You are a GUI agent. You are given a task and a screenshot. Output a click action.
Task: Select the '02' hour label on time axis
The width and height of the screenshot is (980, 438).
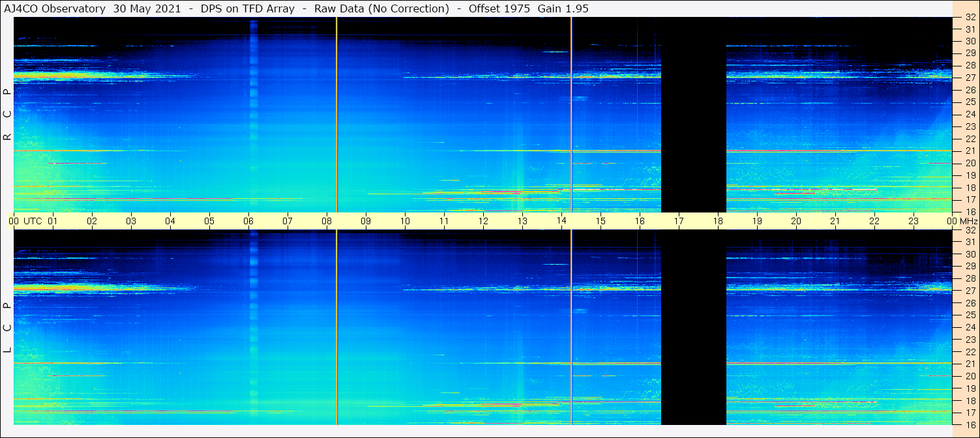(92, 221)
